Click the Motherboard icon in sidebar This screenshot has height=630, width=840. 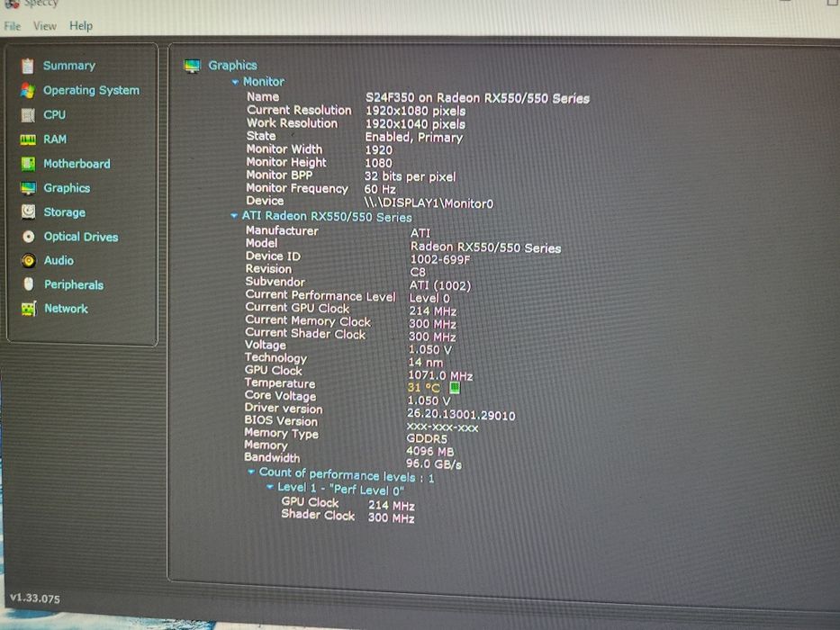click(28, 164)
